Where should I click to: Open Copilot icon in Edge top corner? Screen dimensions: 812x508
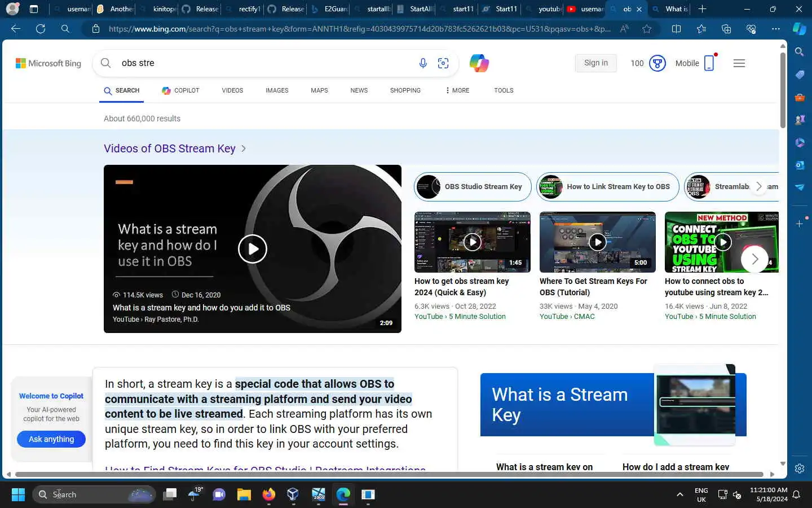[x=800, y=29]
